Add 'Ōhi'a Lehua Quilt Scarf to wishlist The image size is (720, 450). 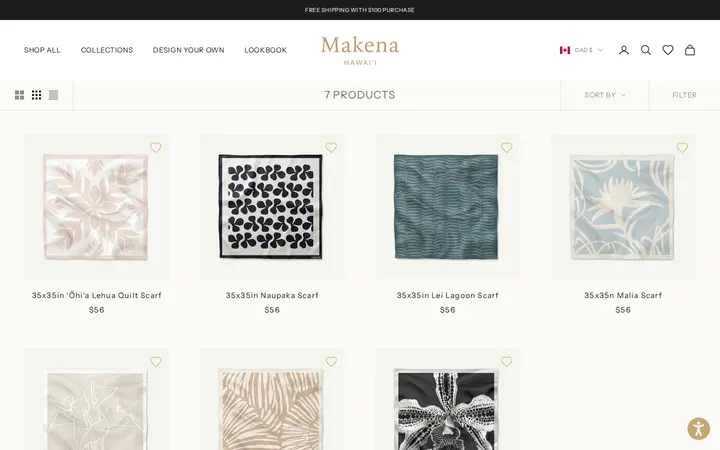coord(156,147)
